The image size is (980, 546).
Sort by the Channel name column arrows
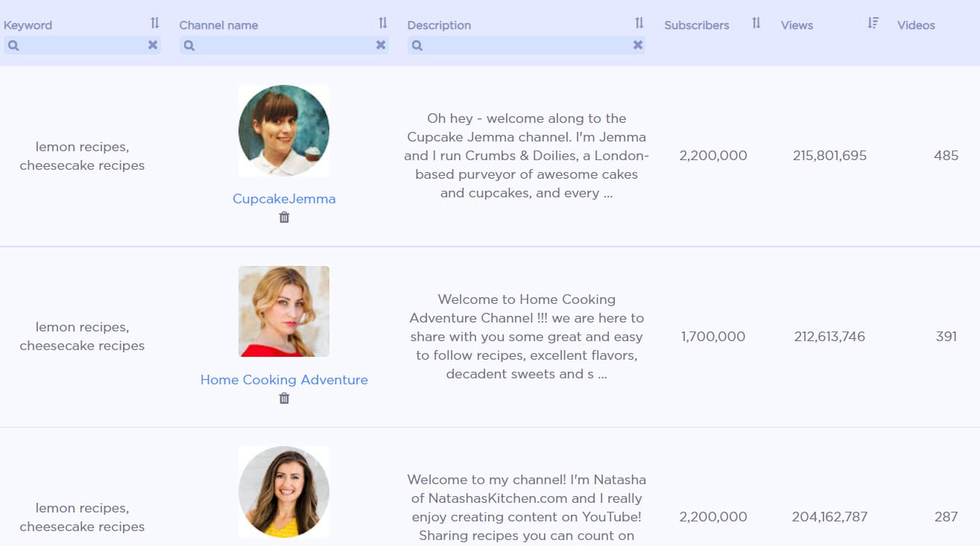[383, 23]
